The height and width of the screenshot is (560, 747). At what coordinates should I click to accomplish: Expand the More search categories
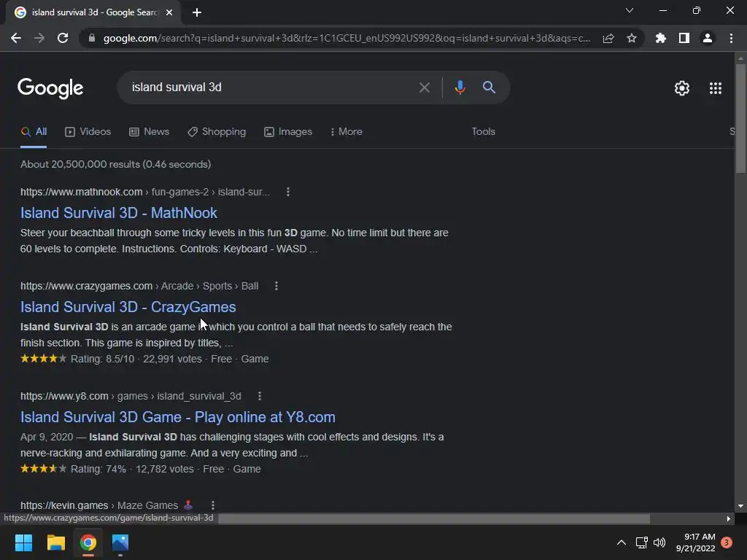pyautogui.click(x=347, y=132)
